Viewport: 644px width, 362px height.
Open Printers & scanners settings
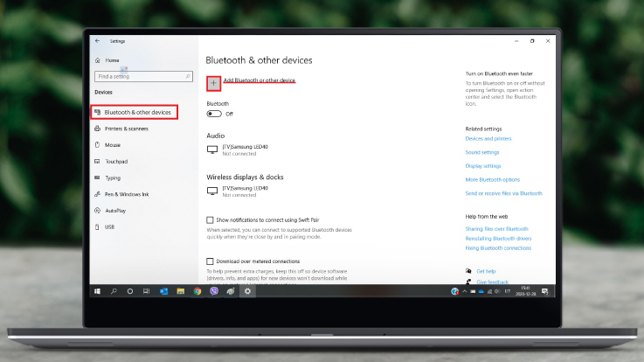point(126,129)
